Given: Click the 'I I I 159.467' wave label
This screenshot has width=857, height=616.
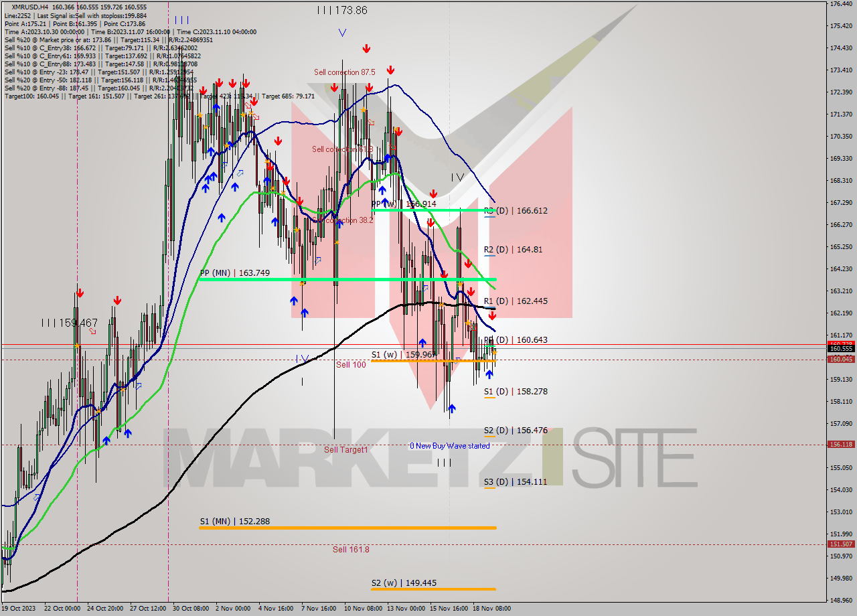Looking at the screenshot, I should tap(69, 323).
